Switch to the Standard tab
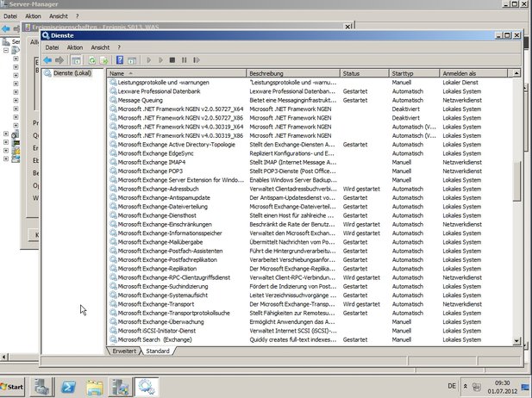 tap(158, 351)
